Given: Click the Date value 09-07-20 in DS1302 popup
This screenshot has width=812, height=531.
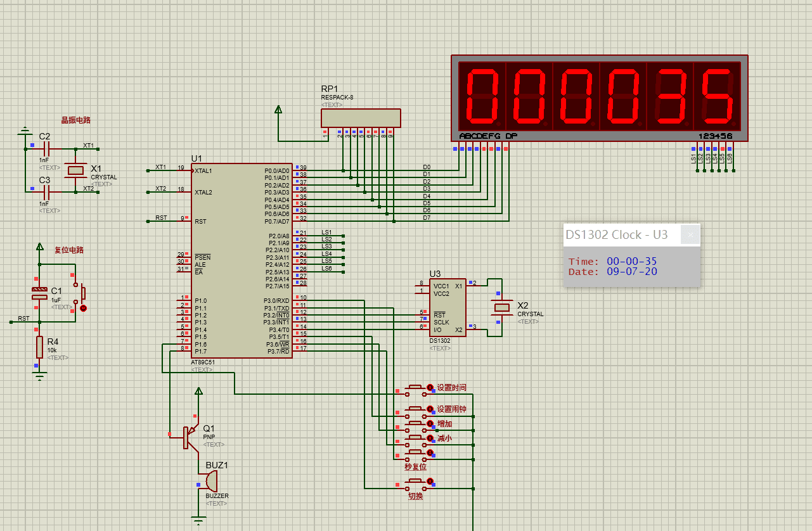Looking at the screenshot, I should (632, 271).
